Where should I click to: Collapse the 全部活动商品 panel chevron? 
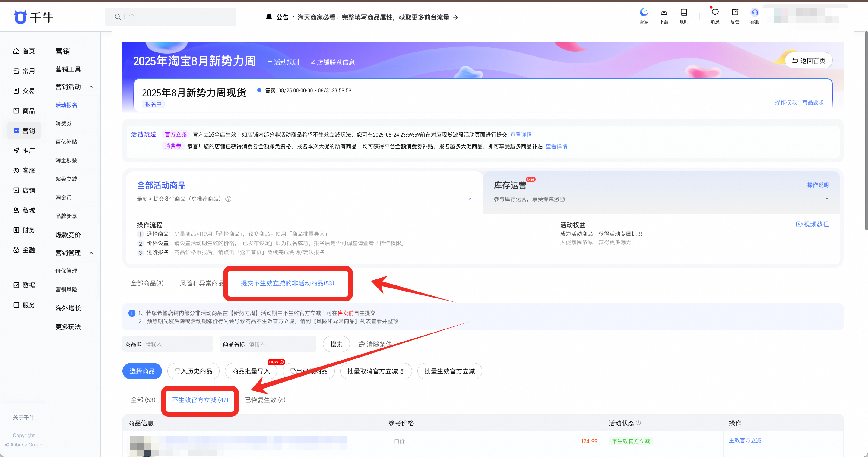[x=470, y=199]
